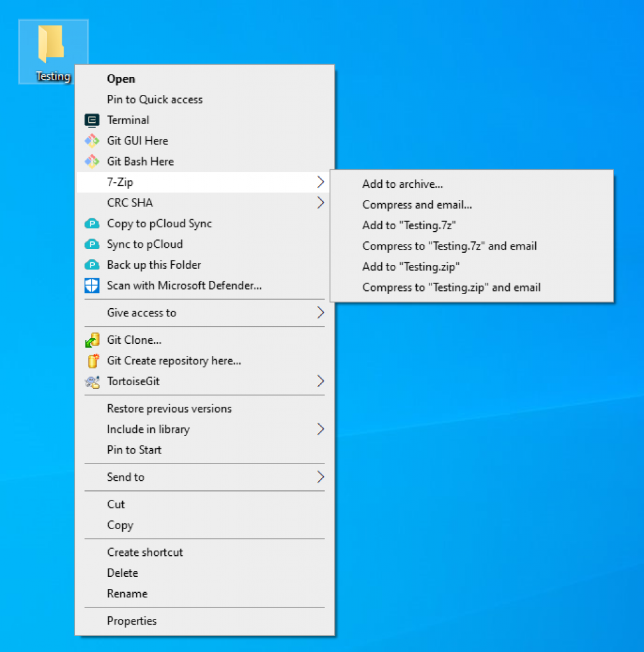Click the Git Bash Here icon
This screenshot has width=644, height=652.
(x=92, y=161)
